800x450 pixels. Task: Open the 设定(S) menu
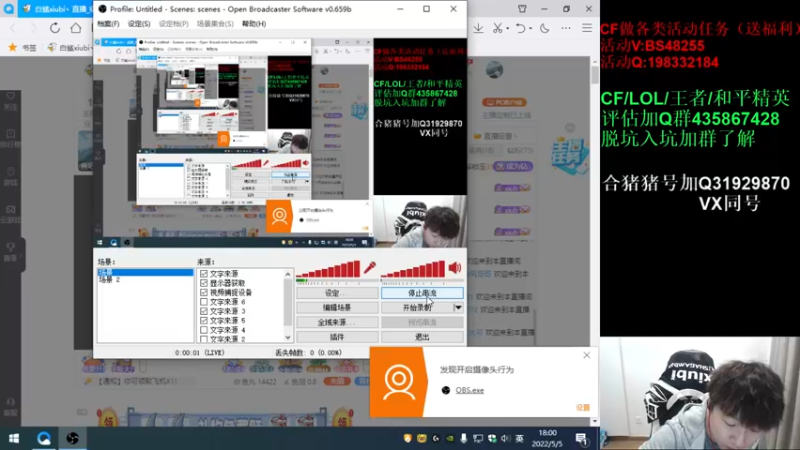click(139, 24)
